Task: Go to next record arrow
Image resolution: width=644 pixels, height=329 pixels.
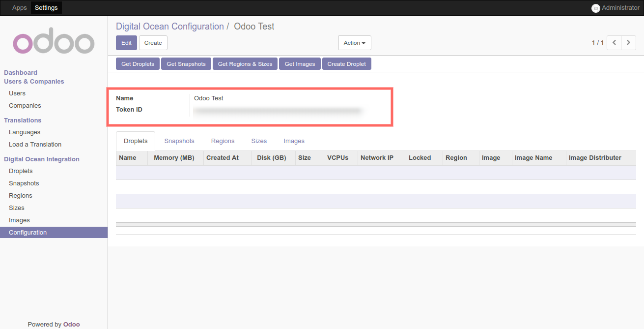Action: pos(629,43)
